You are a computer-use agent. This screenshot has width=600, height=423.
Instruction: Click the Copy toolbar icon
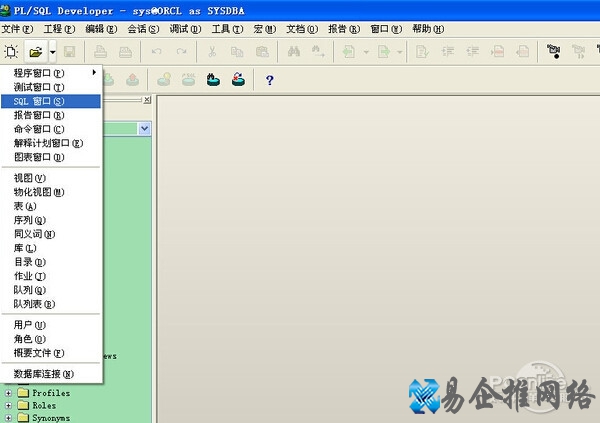(237, 51)
